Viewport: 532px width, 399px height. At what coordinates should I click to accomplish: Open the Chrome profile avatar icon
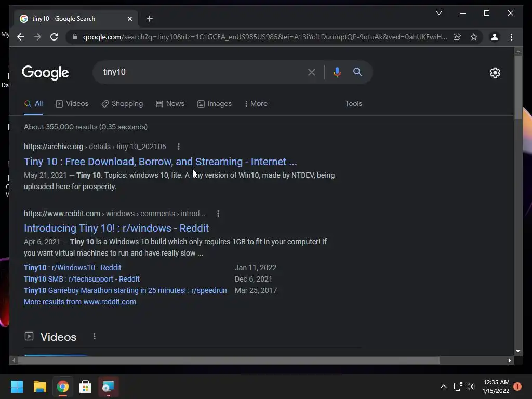495,37
